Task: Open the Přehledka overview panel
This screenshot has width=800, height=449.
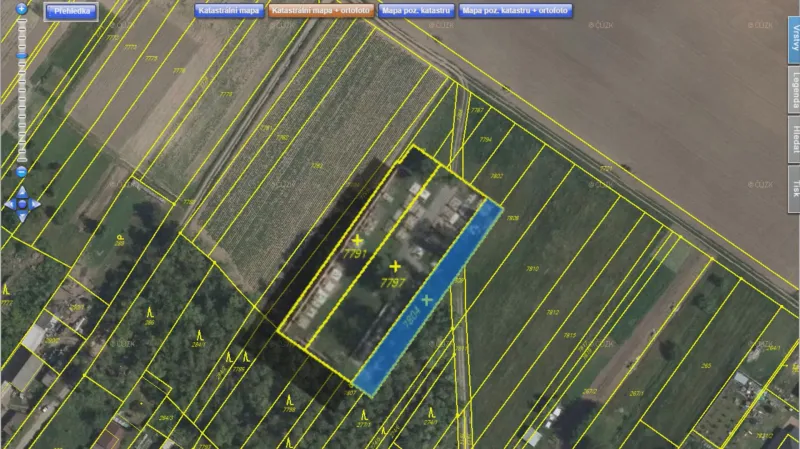Action: (71, 12)
